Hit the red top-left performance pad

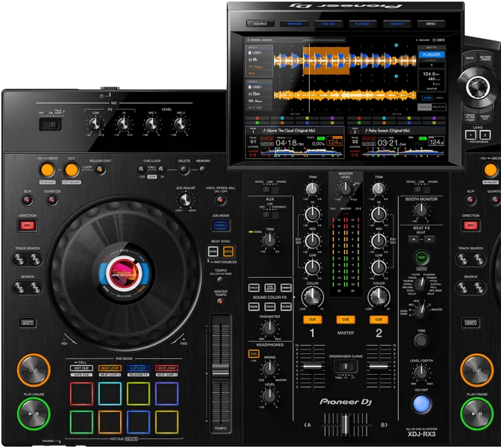(x=81, y=393)
